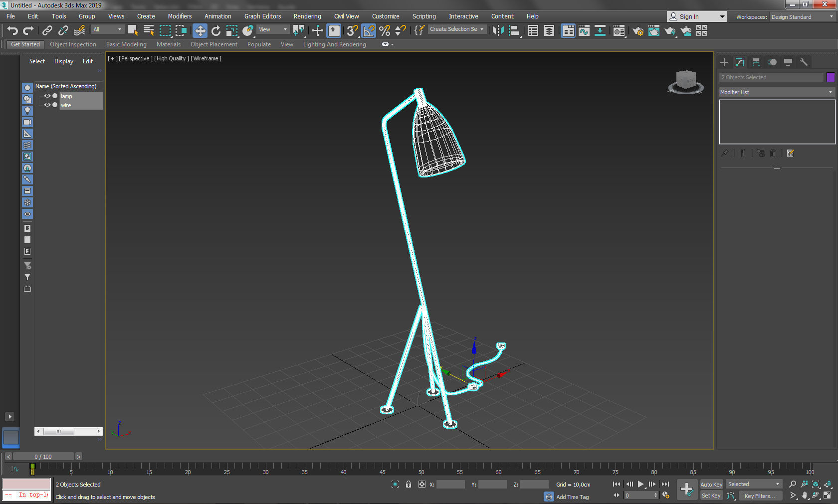This screenshot has width=838, height=504.
Task: Click the time slider 0 / 100 handle
Action: pyautogui.click(x=43, y=457)
